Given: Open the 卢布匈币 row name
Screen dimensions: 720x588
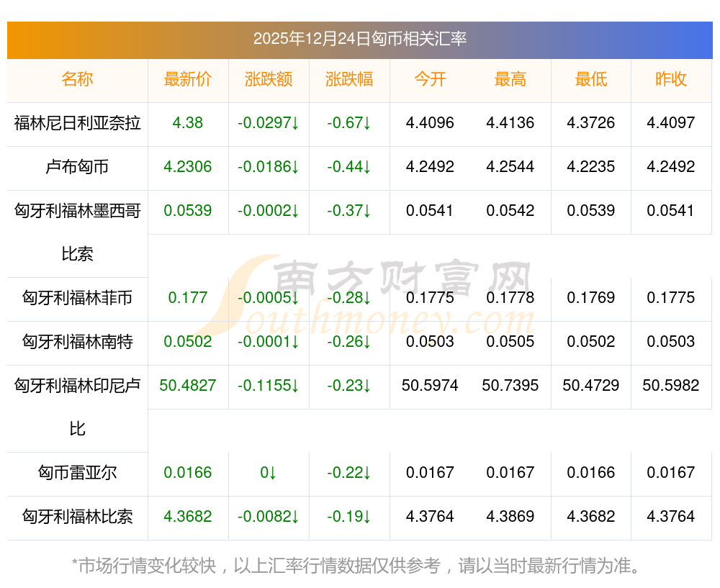Looking at the screenshot, I should click(77, 167).
